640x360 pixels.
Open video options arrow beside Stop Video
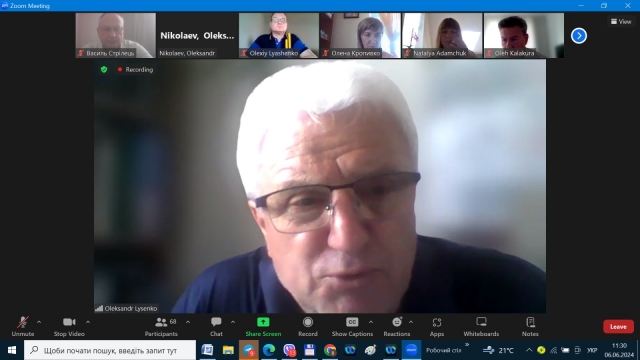pyautogui.click(x=88, y=322)
